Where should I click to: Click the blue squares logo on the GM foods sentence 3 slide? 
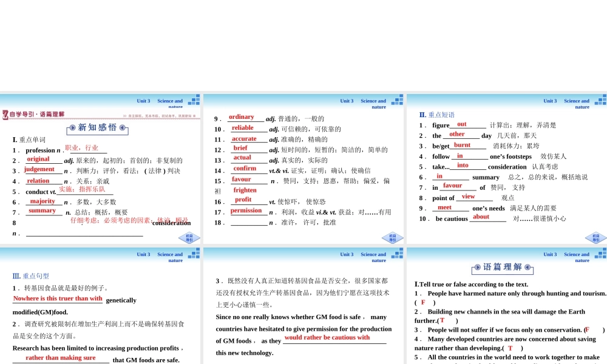397,254
